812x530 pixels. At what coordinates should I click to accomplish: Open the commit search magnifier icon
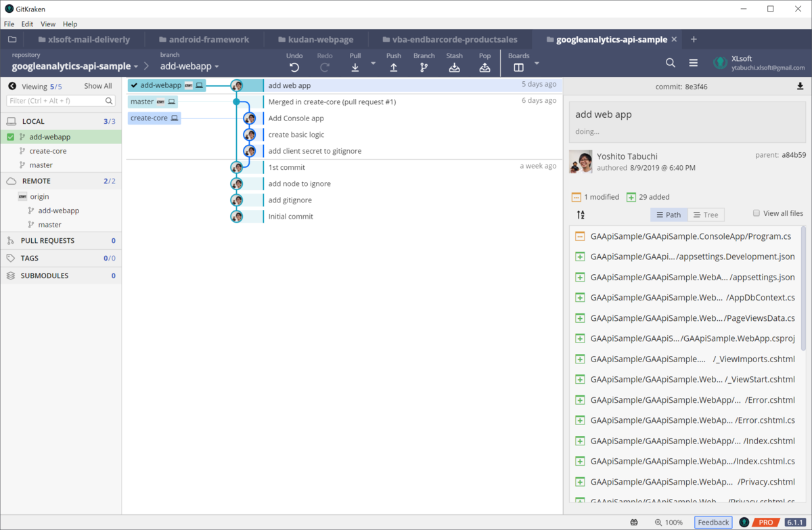(671, 63)
